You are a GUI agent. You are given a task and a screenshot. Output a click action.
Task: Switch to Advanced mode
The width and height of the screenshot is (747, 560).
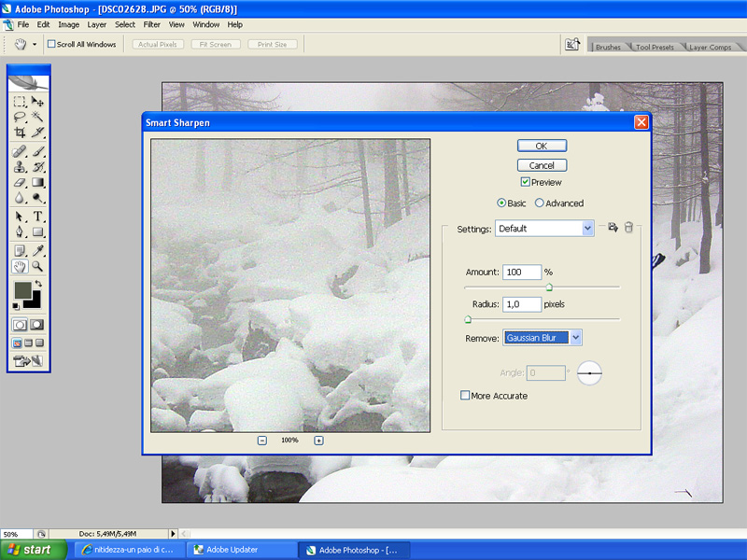point(540,203)
